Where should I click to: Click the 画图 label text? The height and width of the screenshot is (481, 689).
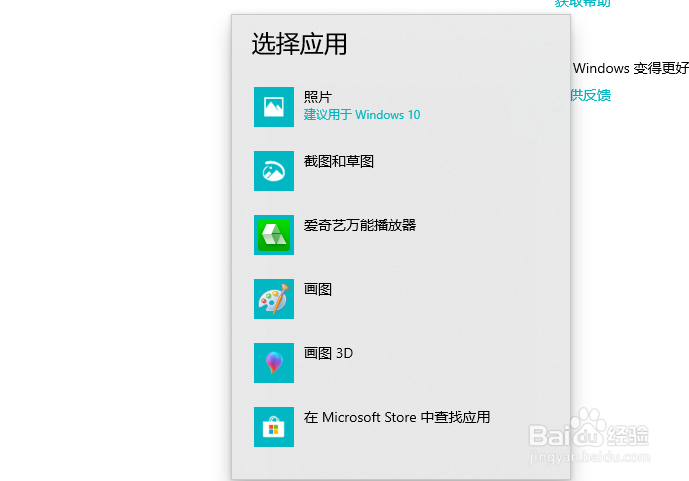[x=318, y=289]
